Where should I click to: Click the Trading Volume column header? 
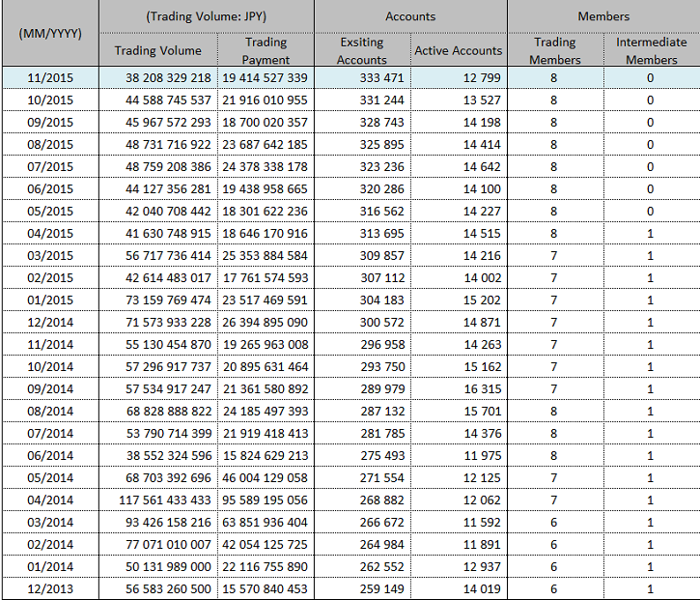point(158,50)
